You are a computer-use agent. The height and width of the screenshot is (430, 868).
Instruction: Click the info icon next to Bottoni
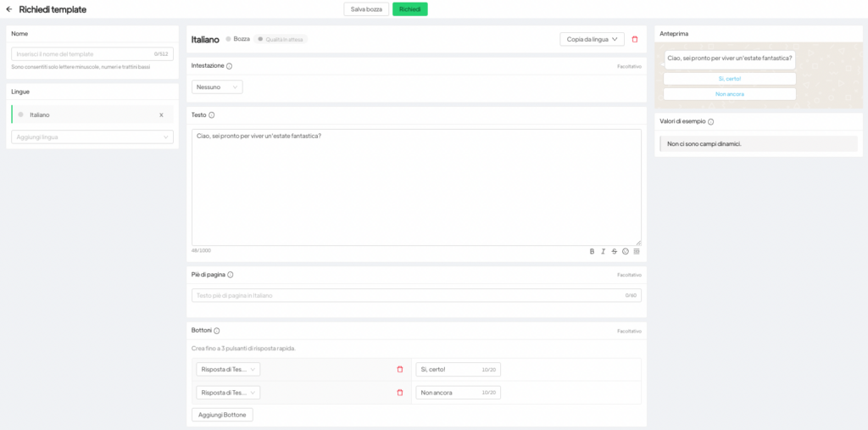coord(217,331)
